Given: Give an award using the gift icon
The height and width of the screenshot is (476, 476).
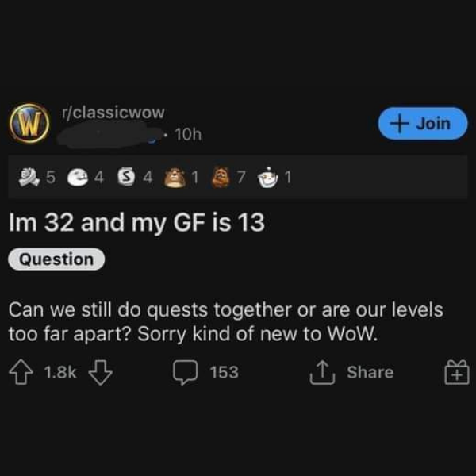Looking at the screenshot, I should click(x=457, y=373).
